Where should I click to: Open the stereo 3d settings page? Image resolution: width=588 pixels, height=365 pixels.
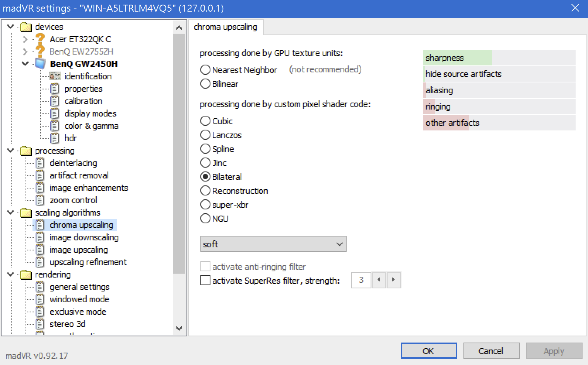(x=68, y=324)
